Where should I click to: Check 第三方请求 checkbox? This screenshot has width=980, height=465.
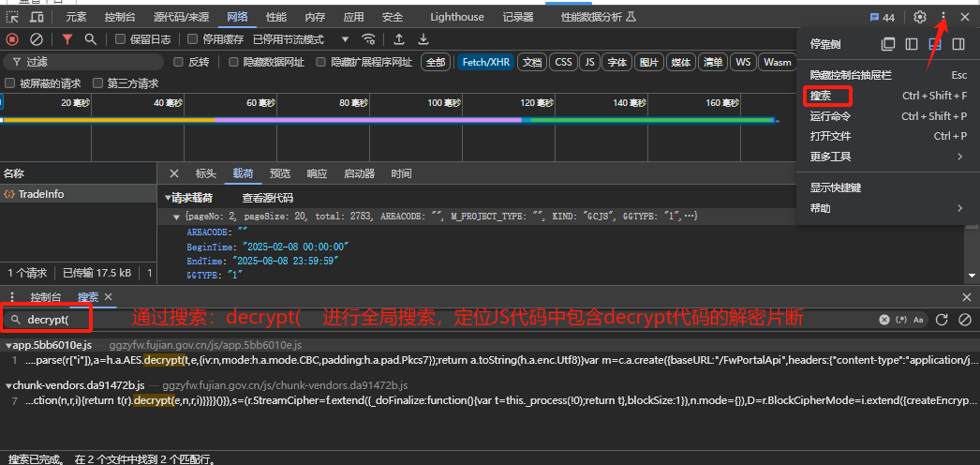(x=97, y=83)
